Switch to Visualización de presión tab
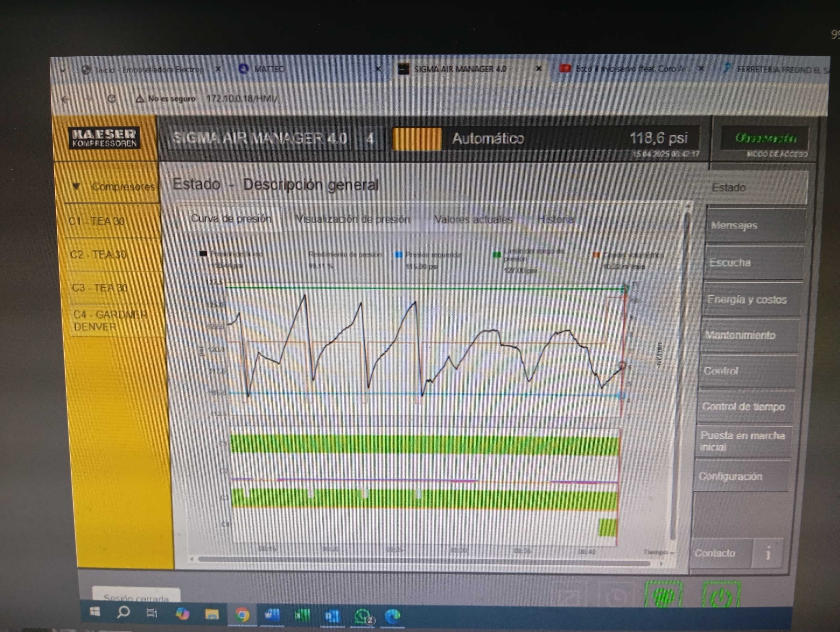 tap(353, 219)
